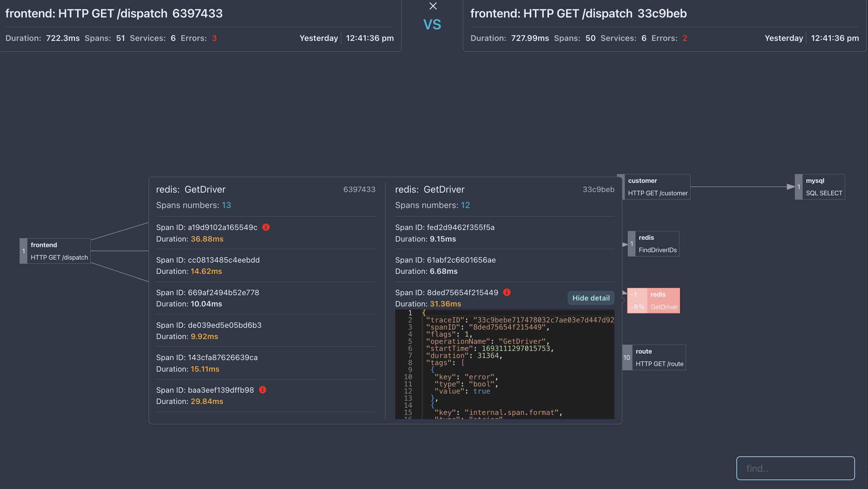This screenshot has height=489, width=868.
Task: Click startTime line in JSON detail
Action: (x=490, y=348)
